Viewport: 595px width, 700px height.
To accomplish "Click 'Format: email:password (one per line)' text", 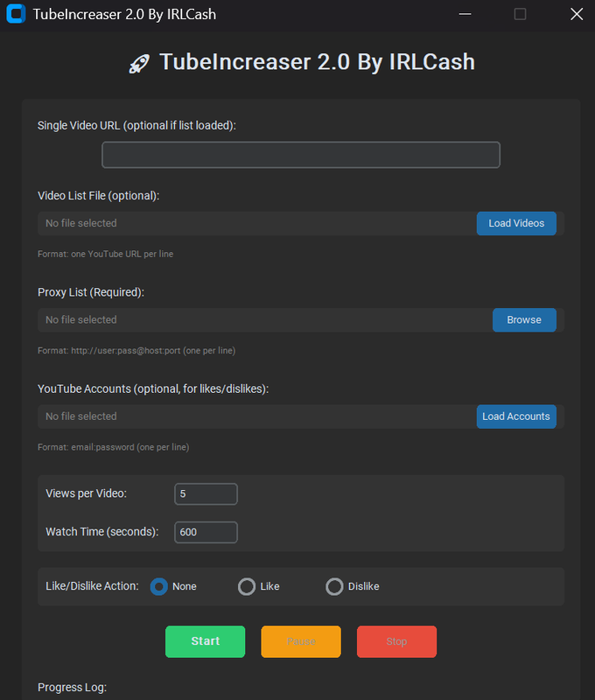I will [114, 447].
